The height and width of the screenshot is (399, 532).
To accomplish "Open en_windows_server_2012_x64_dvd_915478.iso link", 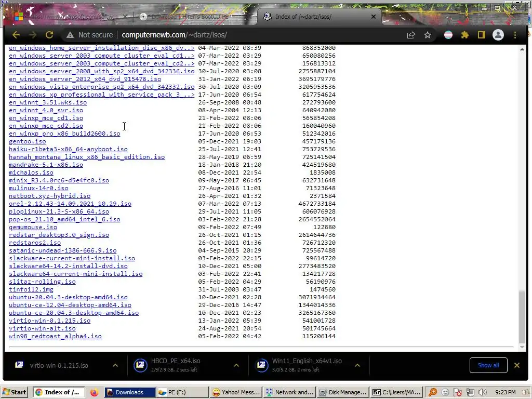I will coord(85,79).
